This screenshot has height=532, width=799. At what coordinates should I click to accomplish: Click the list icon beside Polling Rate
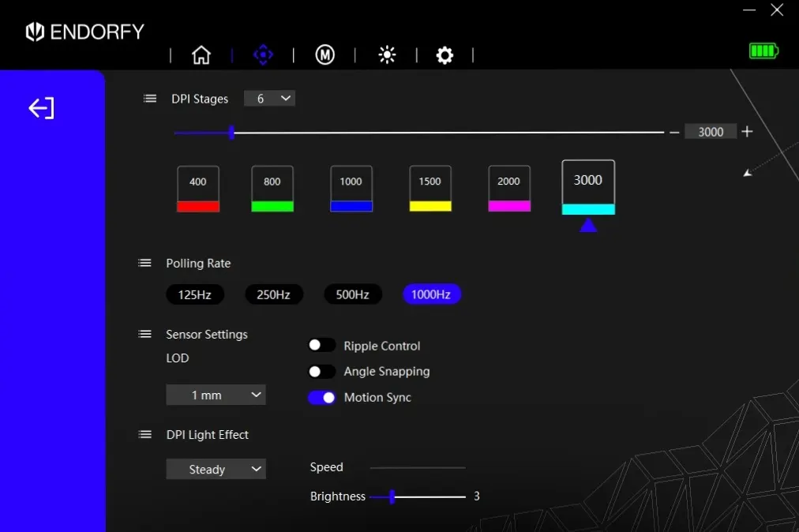[x=144, y=263]
